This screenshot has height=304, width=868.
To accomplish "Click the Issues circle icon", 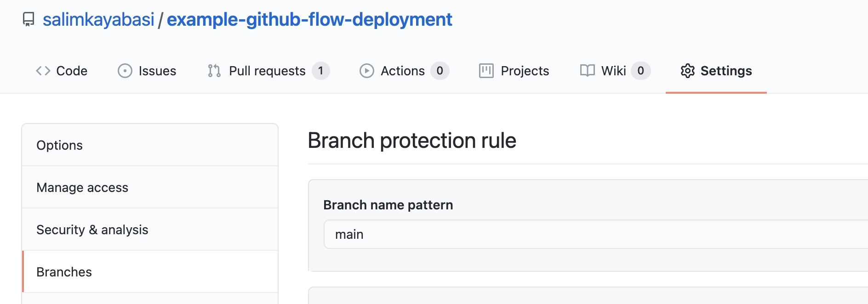I will point(125,71).
